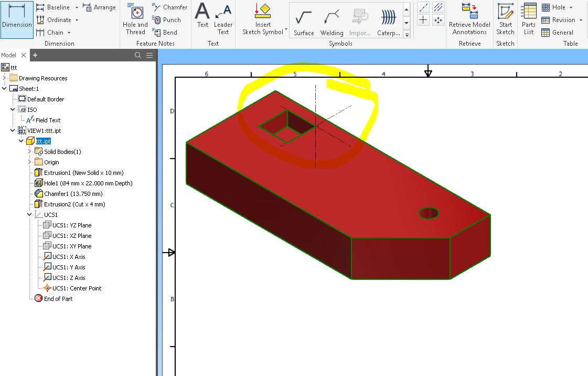Expand the Symbols gallery list
The width and height of the screenshot is (588, 376).
(407, 35)
